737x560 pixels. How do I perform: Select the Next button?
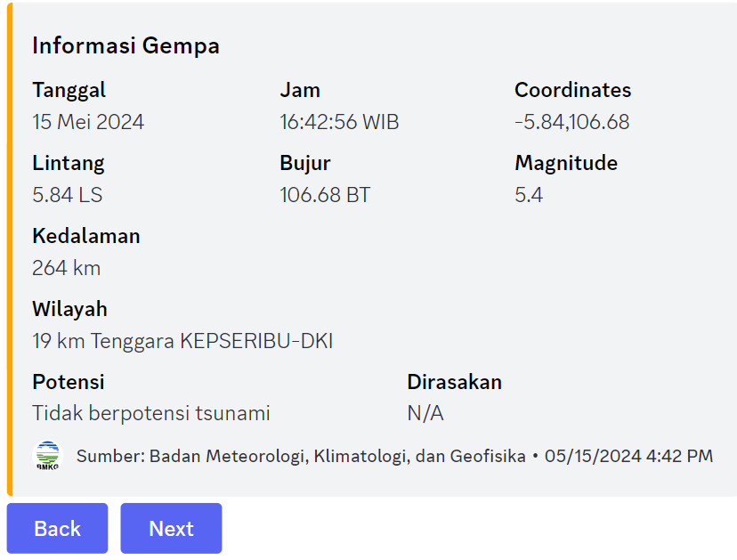(x=171, y=528)
